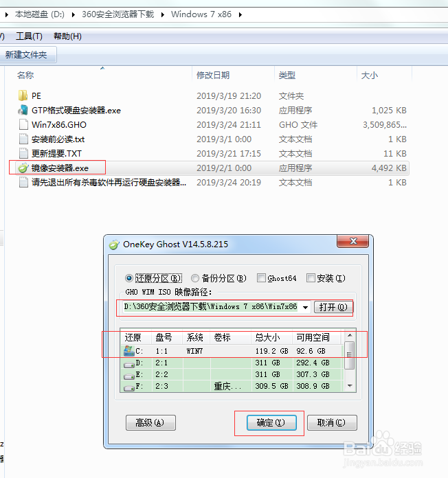This screenshot has width=448, height=478.
Task: Expand the image path dropdown arrow
Action: [305, 307]
